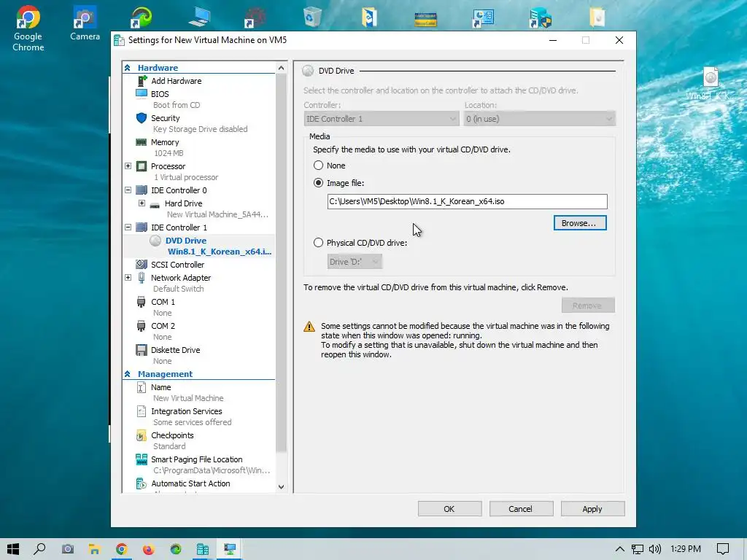Select the Physical CD/DVD drive radio button

[x=318, y=242]
